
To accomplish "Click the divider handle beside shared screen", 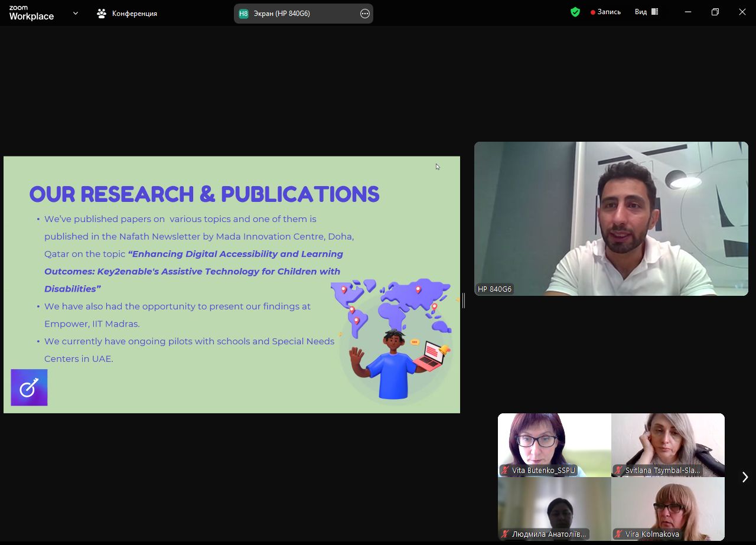I will pos(464,301).
